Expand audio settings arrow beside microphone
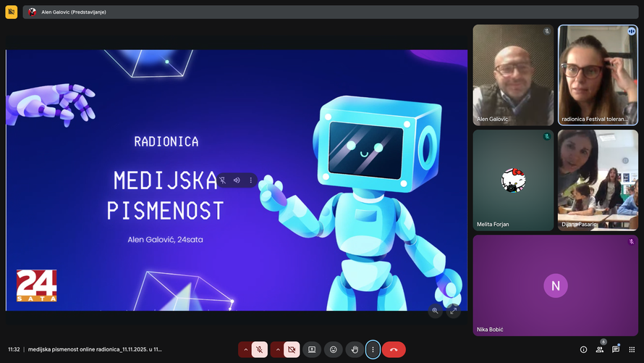Viewport: 644px width, 363px height. (245, 349)
